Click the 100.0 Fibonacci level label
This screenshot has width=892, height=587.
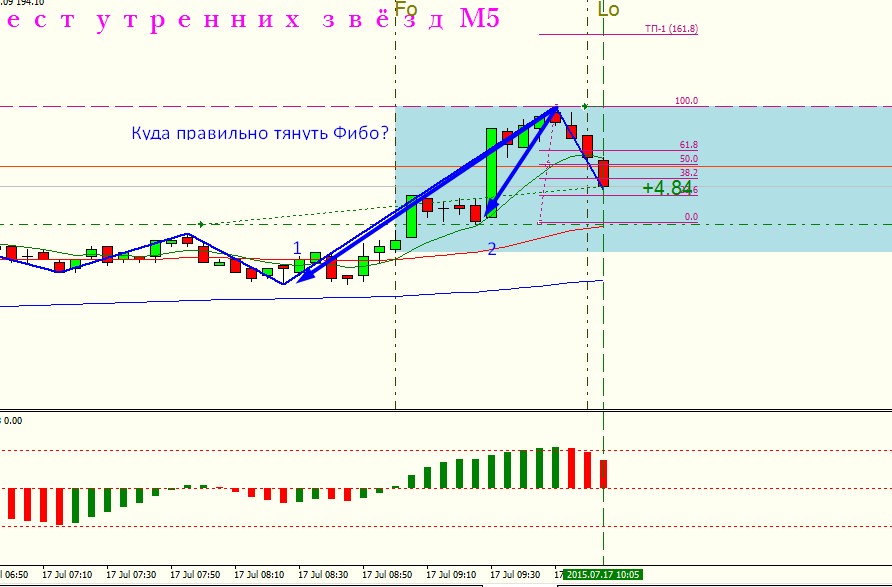(x=687, y=101)
